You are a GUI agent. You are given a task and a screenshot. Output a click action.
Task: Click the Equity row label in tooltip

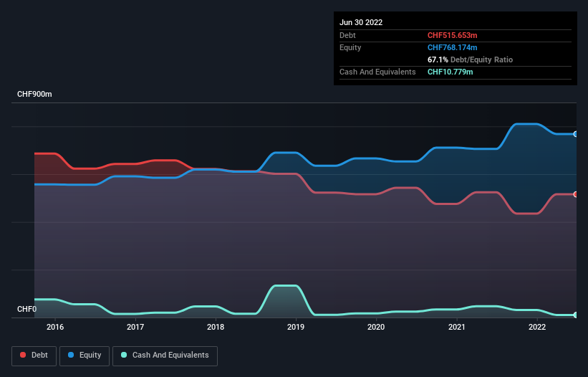350,47
